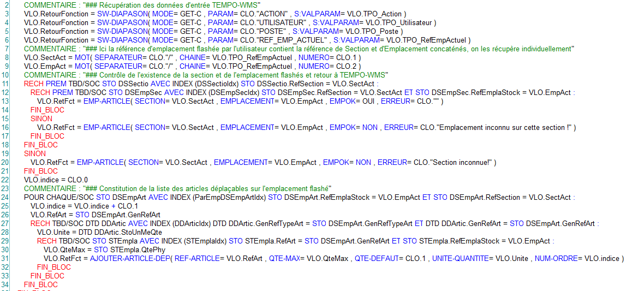Click line number 24 in the gutter
The height and width of the screenshot is (291, 644).
point(6,197)
